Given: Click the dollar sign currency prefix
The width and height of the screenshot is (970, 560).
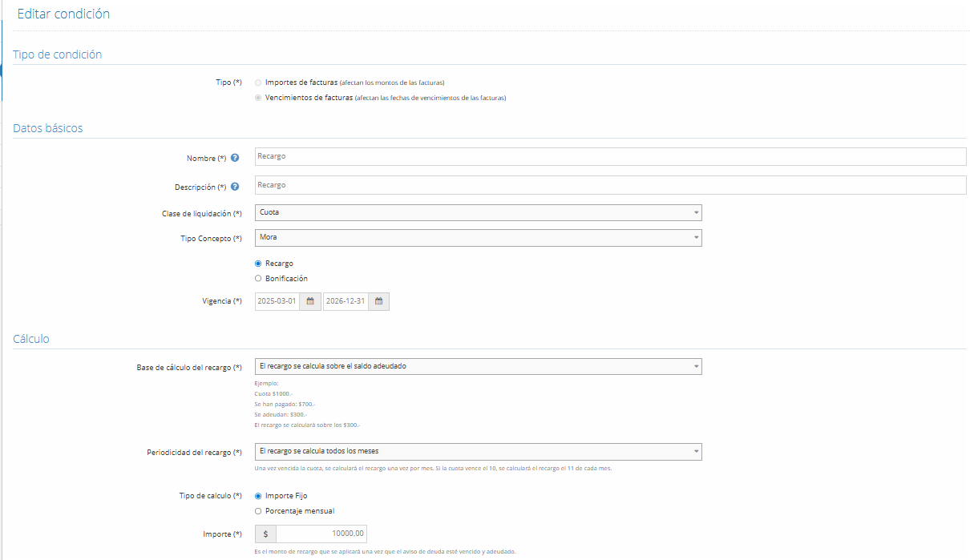Looking at the screenshot, I should [265, 534].
